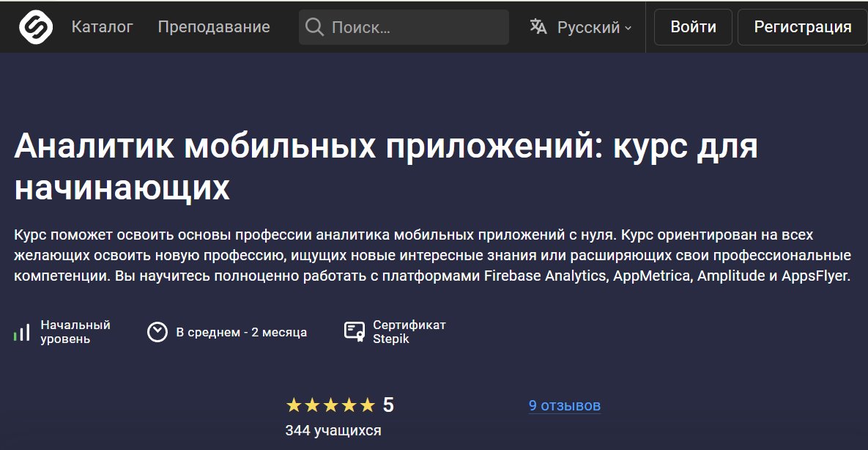Screen dimensions: 868x450
Task: Focus the Поиск search field
Action: (x=414, y=27)
